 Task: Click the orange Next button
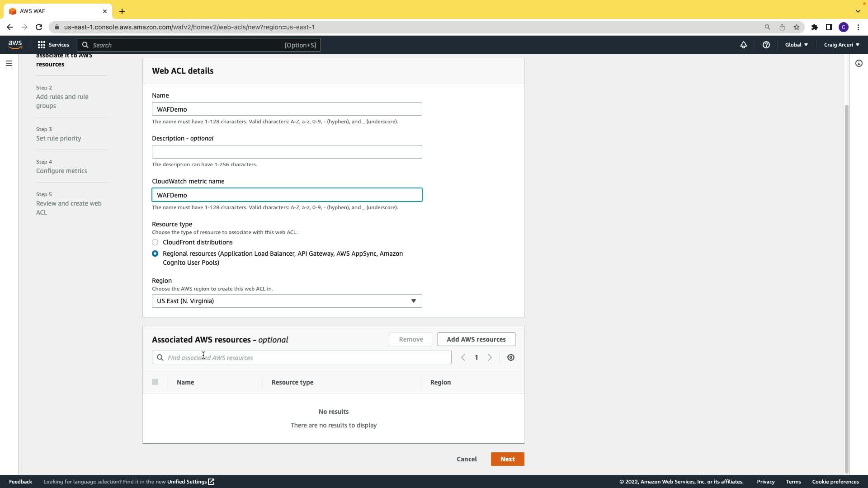507,459
